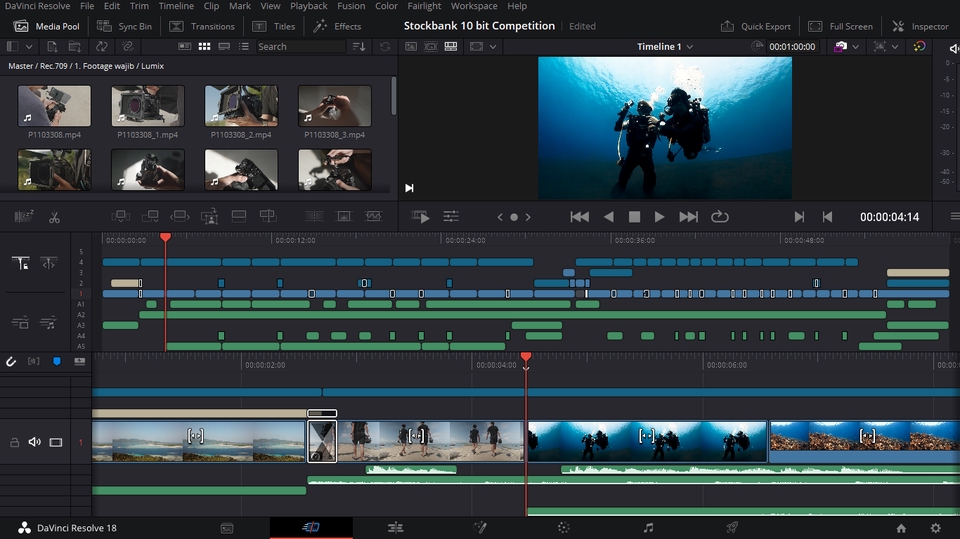Toggle timeline snapping magnet
The image size is (960, 539).
point(11,361)
